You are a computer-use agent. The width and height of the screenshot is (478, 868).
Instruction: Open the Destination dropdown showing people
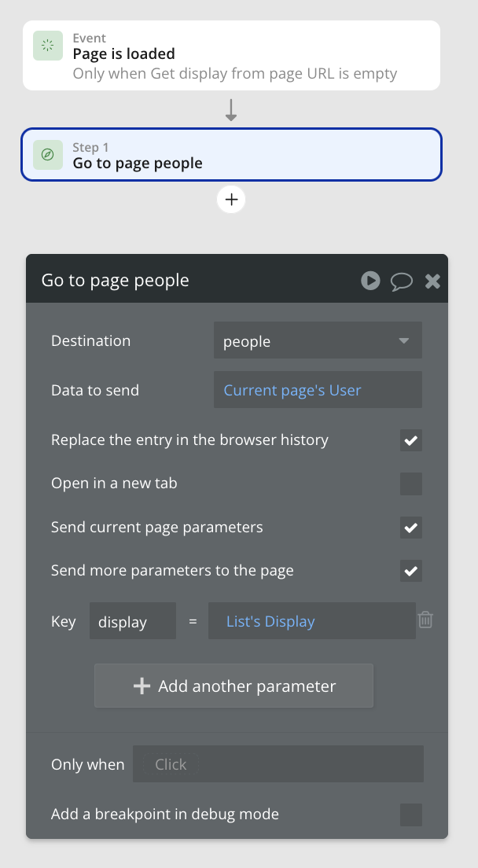(318, 340)
